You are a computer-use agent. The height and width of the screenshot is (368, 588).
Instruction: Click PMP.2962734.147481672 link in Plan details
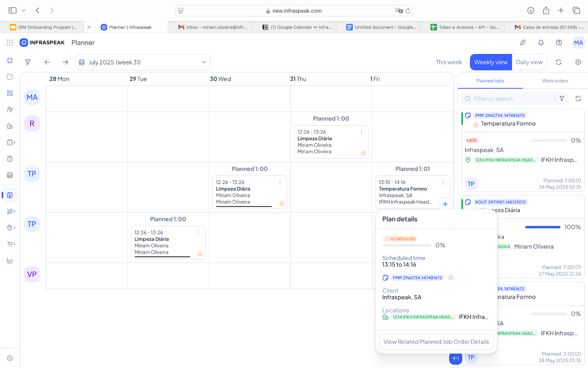(x=417, y=278)
